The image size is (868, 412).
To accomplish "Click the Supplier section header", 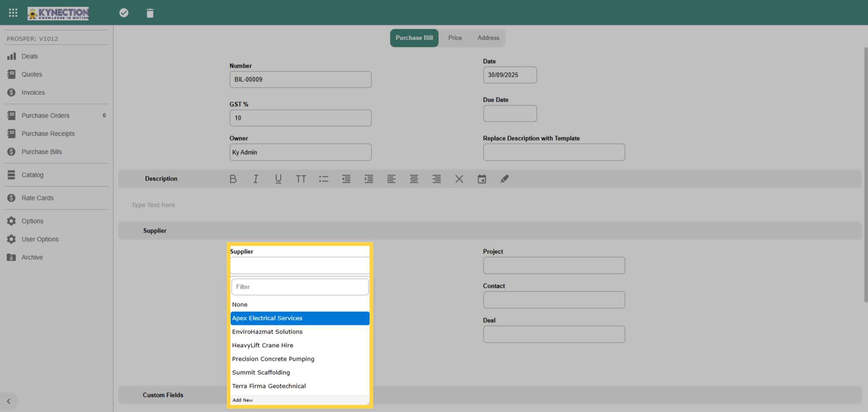I will 490,231.
